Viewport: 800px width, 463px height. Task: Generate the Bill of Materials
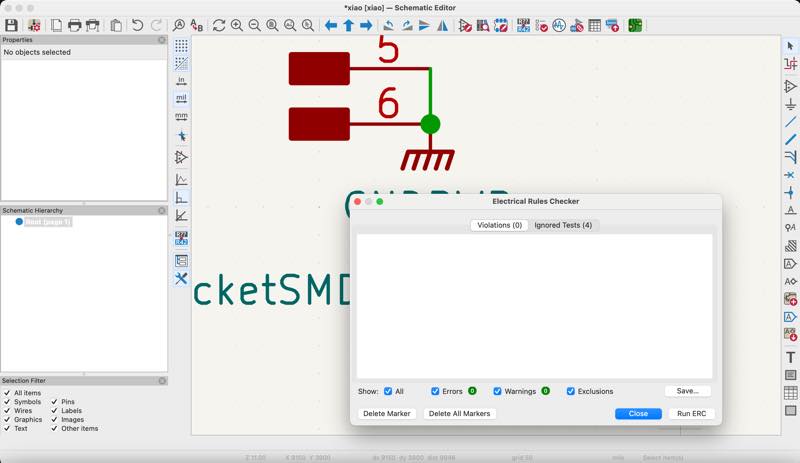(612, 25)
